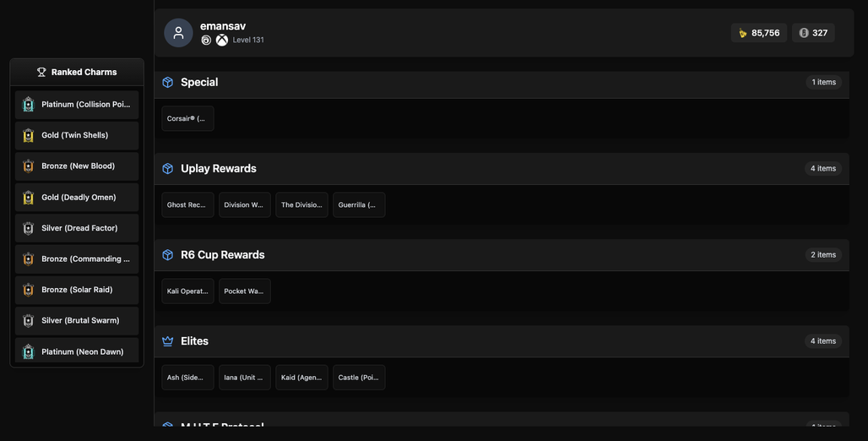The image size is (868, 441).
Task: Select the Silver (Dread Factor) charm
Action: coord(77,228)
